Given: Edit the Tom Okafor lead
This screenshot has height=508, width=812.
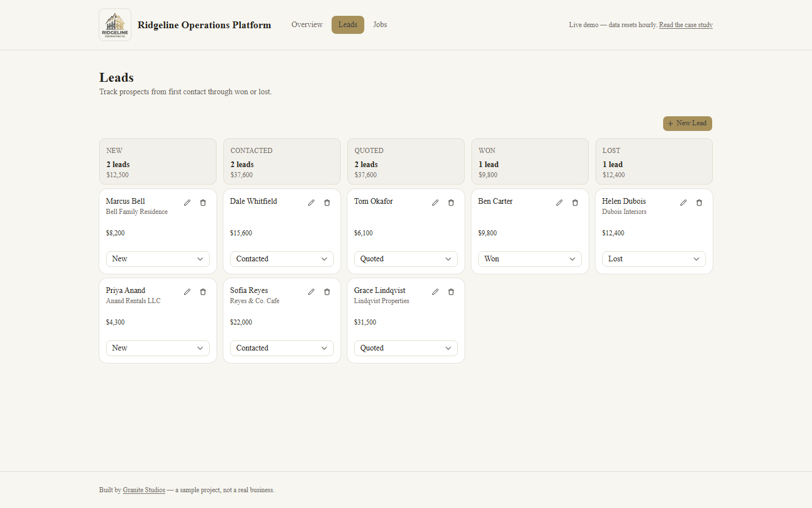Looking at the screenshot, I should pyautogui.click(x=435, y=203).
